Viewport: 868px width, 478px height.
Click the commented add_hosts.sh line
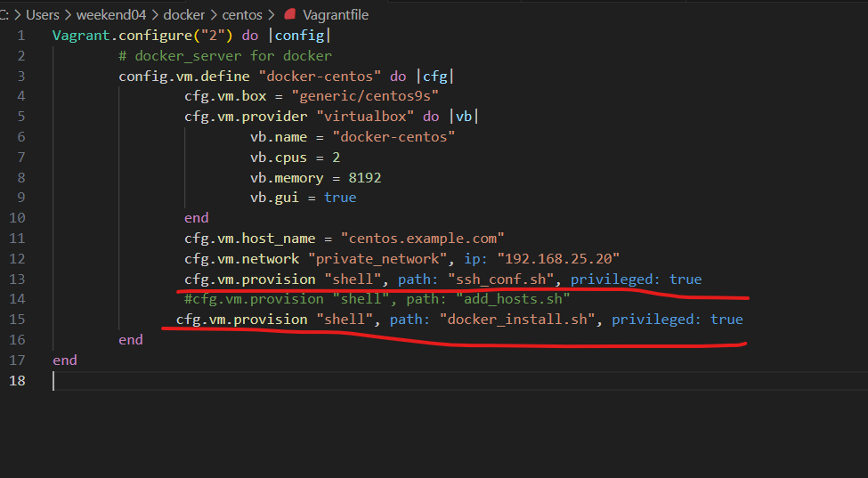377,299
